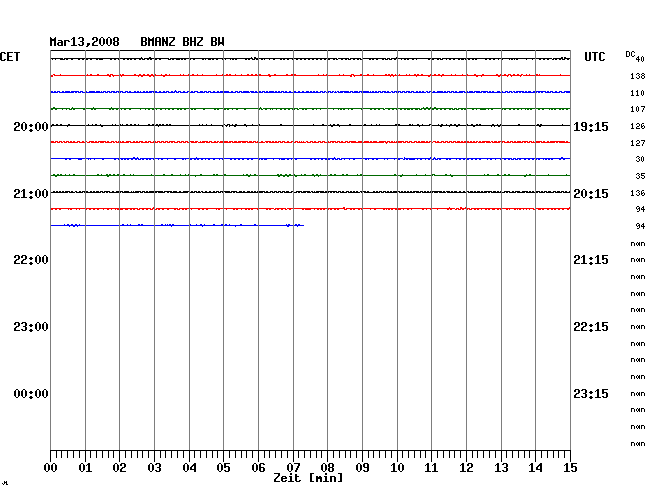Click the 07 minute axis label
Screen dimensions: 650x494
[x=293, y=468]
